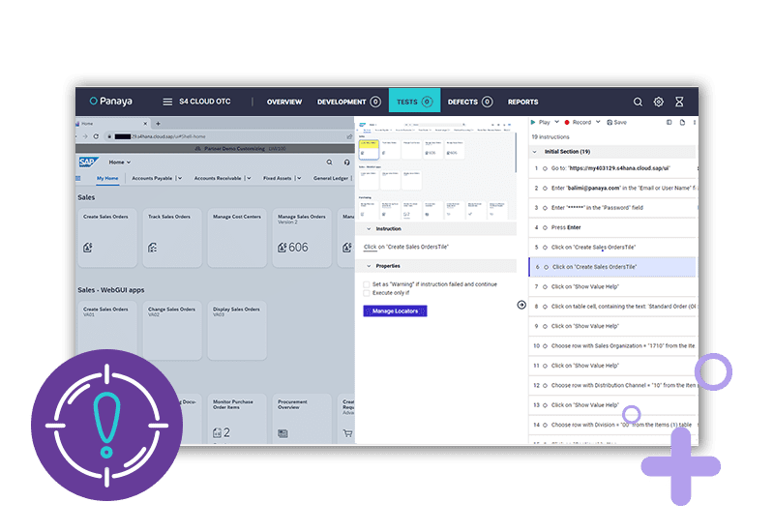Toggle step 3 circle for Password instruction
This screenshot has width=774, height=532.
(x=546, y=208)
